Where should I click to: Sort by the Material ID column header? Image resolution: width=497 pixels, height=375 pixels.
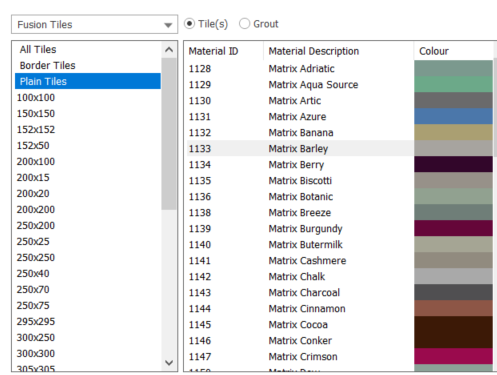(x=224, y=51)
